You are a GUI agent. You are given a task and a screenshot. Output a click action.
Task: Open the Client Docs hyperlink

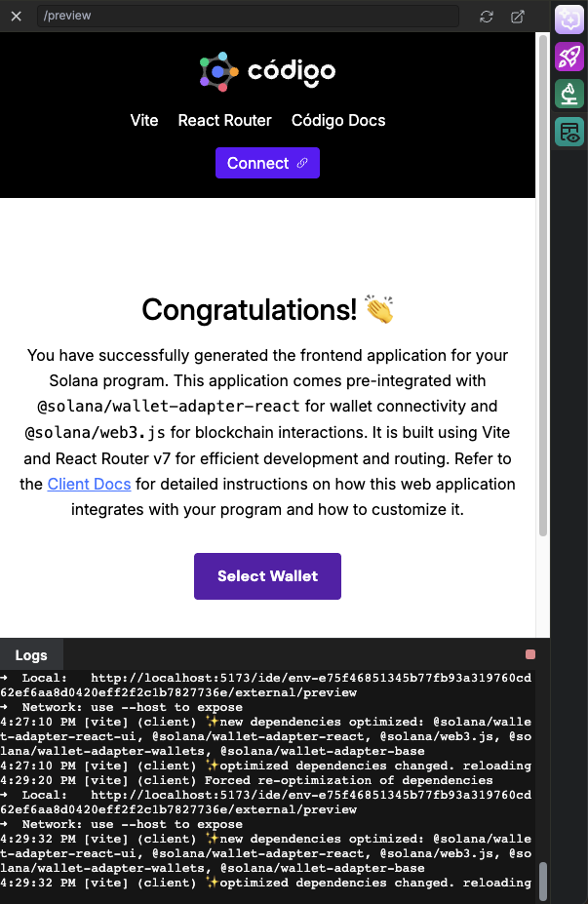[x=89, y=484]
